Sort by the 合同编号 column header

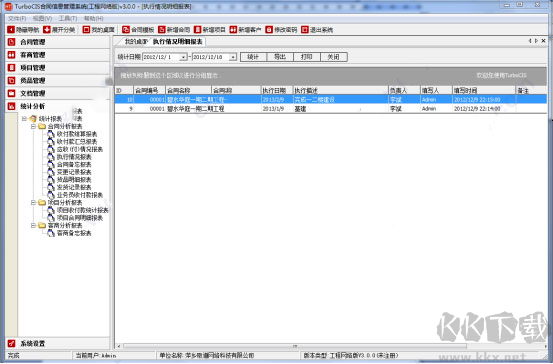click(149, 91)
